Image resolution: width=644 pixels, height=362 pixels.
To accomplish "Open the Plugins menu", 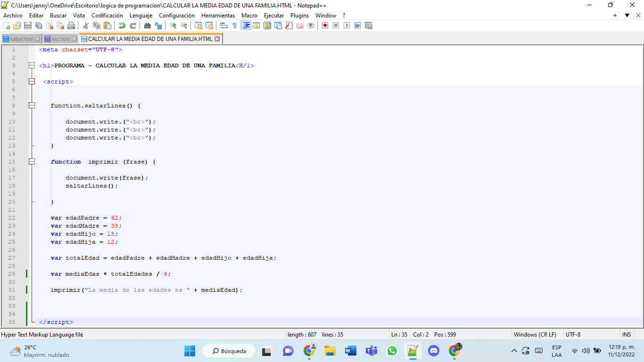I will click(299, 16).
